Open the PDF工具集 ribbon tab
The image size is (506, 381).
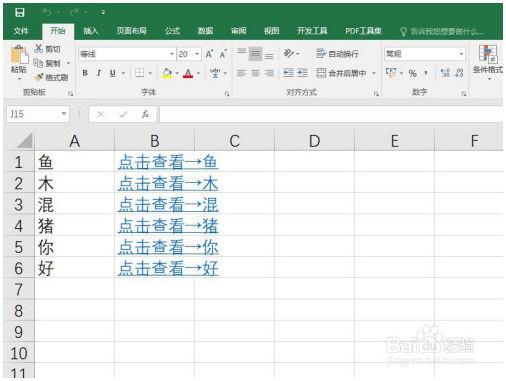point(363,31)
